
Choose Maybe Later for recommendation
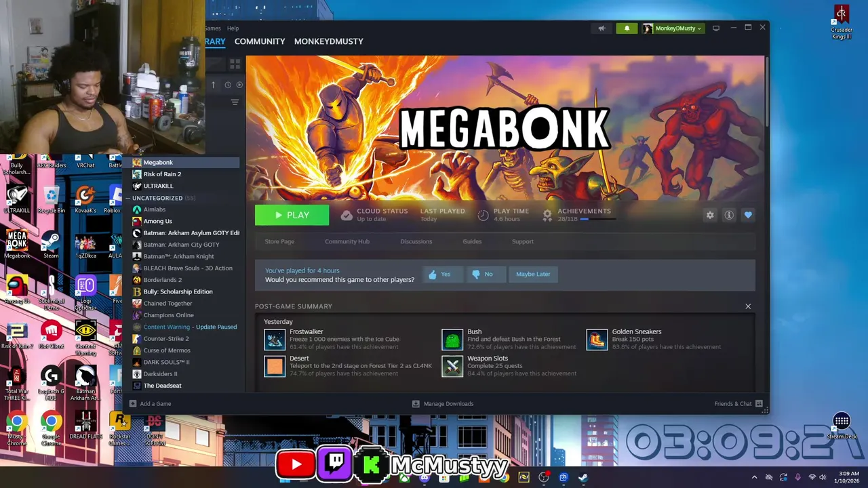pos(533,274)
